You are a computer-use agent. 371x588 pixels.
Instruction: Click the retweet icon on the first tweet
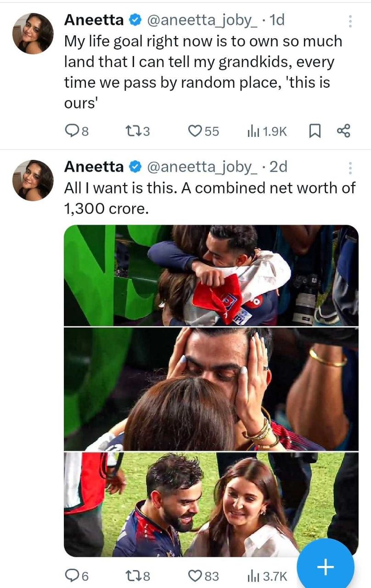pos(133,131)
